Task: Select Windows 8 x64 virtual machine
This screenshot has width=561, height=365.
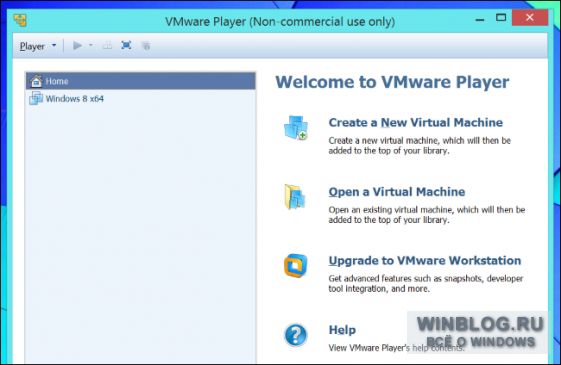Action: point(141,98)
